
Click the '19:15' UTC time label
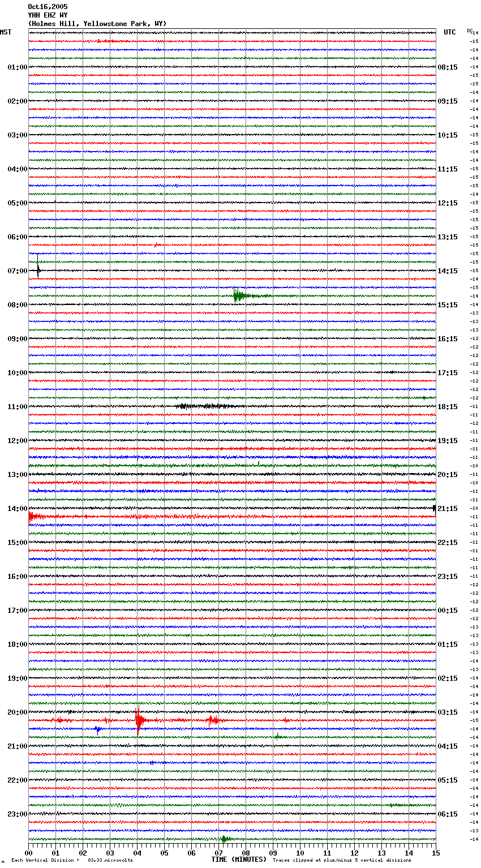click(x=448, y=441)
